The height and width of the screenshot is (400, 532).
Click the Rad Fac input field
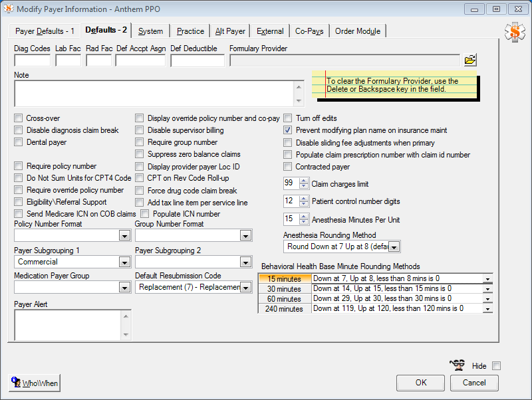point(98,60)
